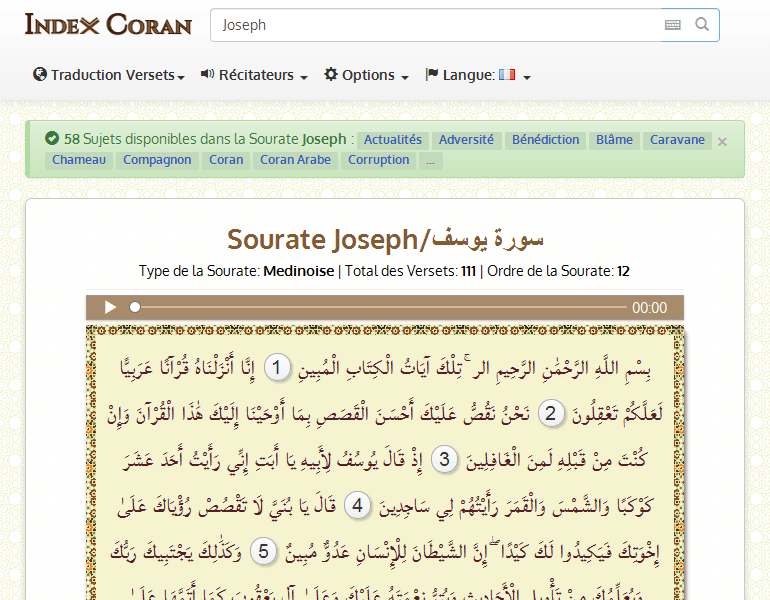The height and width of the screenshot is (600, 770).
Task: Click the search field containing Joseph
Action: click(x=435, y=25)
